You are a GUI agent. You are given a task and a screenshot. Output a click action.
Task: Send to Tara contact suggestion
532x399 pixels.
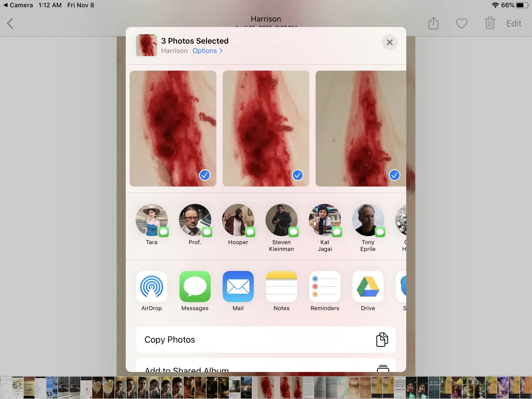coord(152,220)
